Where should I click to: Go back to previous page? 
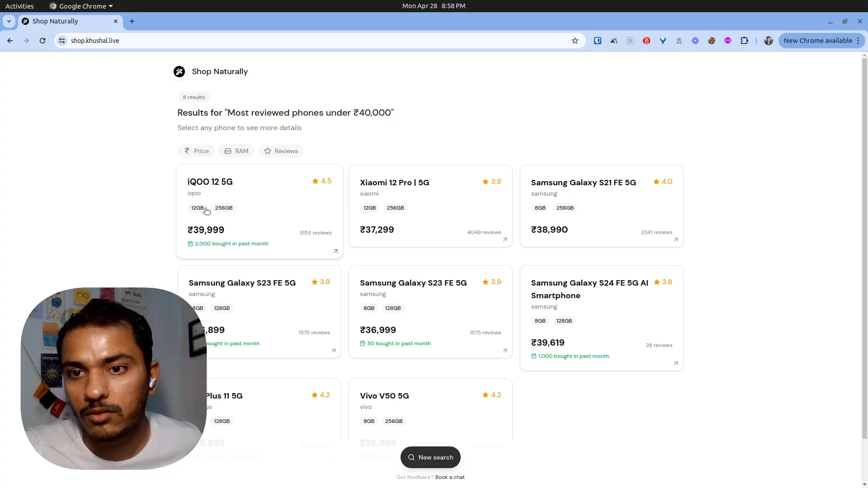(10, 41)
